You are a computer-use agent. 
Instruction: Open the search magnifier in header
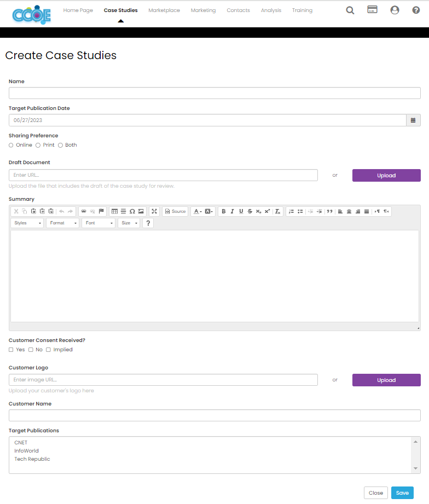click(350, 10)
